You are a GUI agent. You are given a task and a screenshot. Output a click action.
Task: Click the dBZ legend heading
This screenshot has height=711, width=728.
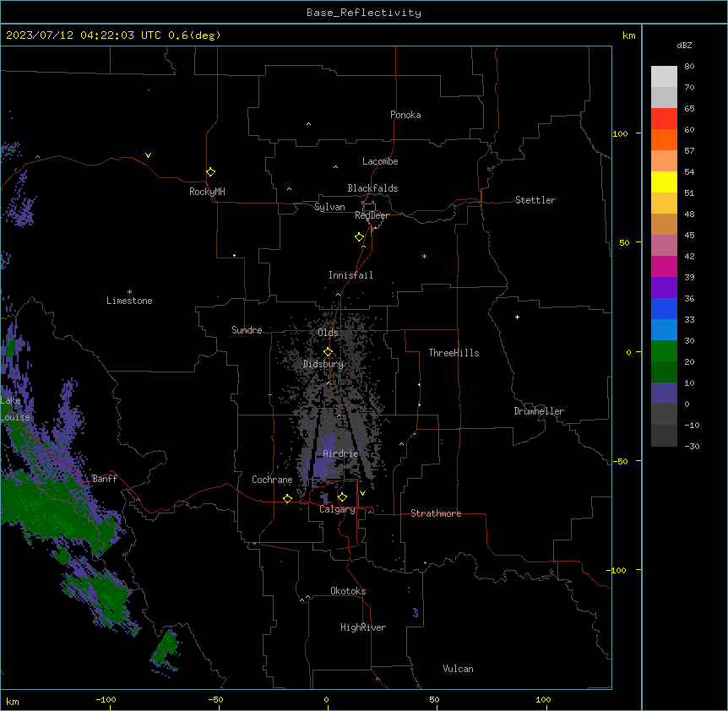pyautogui.click(x=684, y=46)
